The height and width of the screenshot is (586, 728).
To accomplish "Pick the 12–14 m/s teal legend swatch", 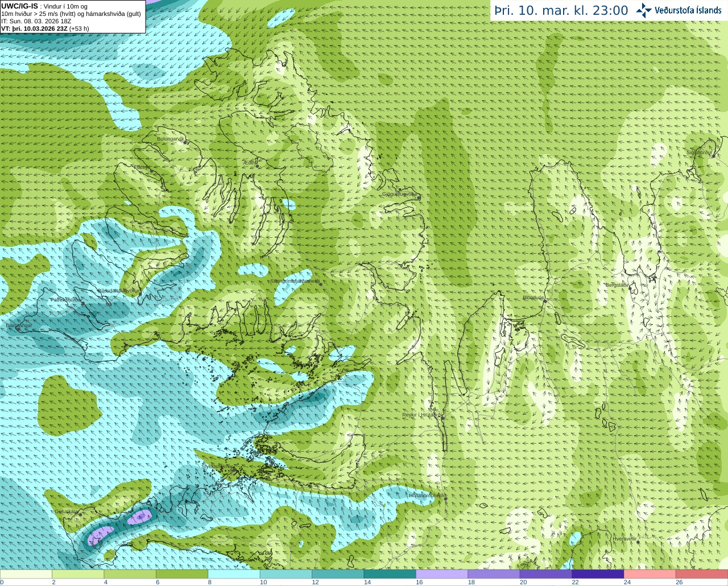I will pyautogui.click(x=338, y=574).
